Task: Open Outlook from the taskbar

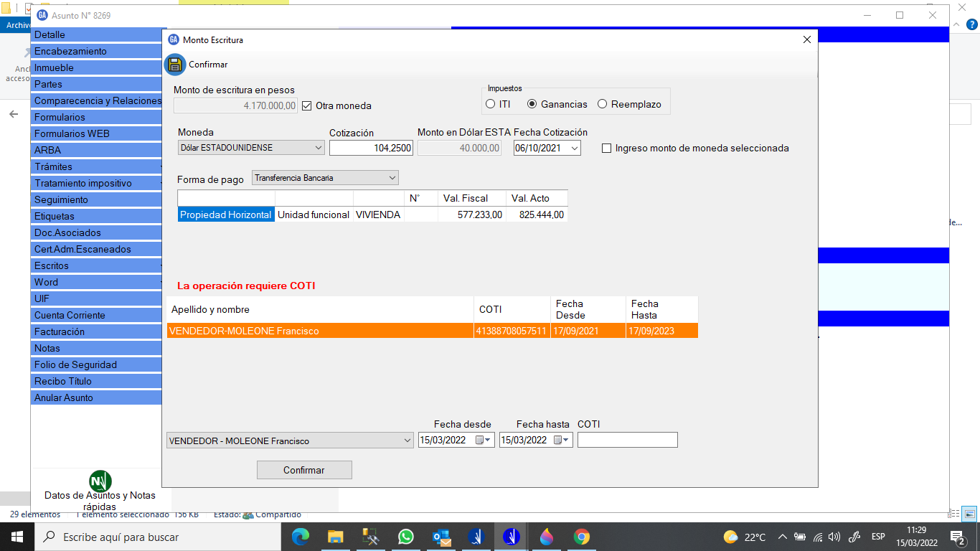Action: [x=440, y=537]
